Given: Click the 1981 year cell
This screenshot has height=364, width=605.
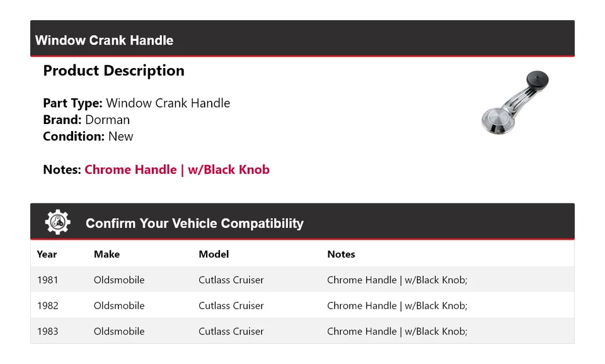Looking at the screenshot, I should [x=47, y=280].
